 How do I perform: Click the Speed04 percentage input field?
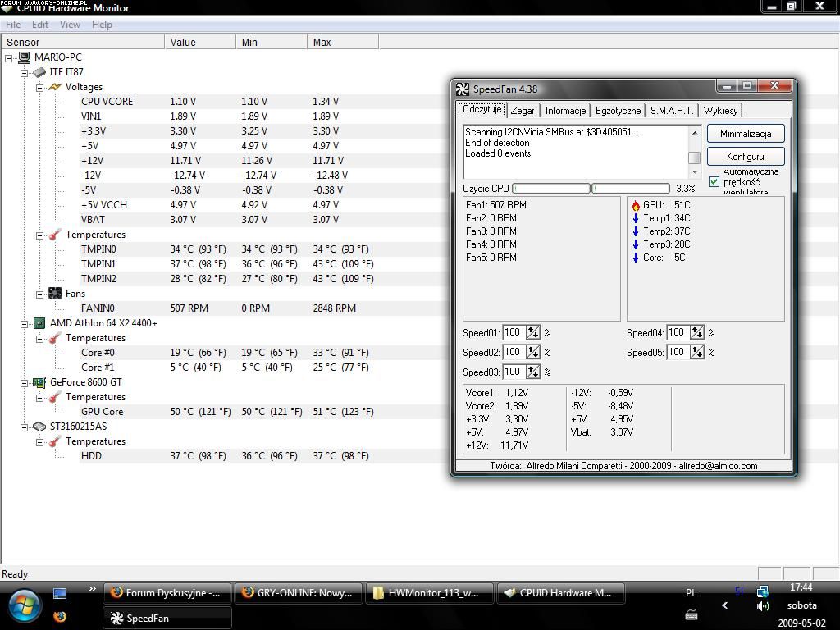(x=678, y=332)
